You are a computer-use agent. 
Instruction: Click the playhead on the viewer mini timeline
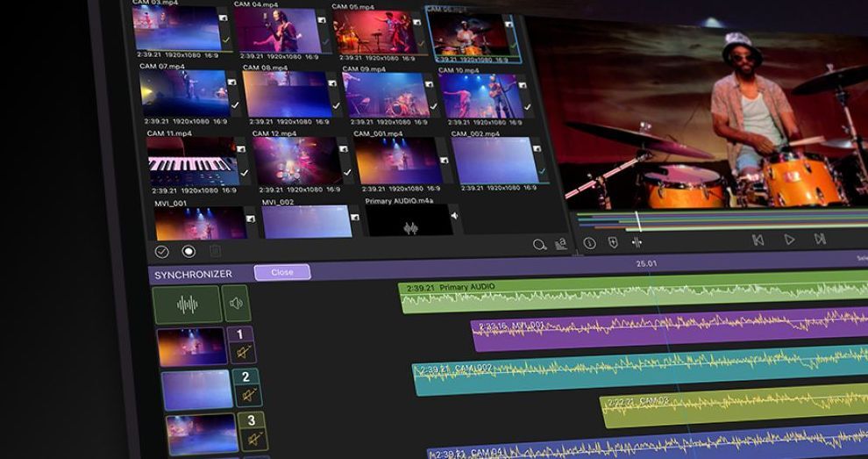637,220
